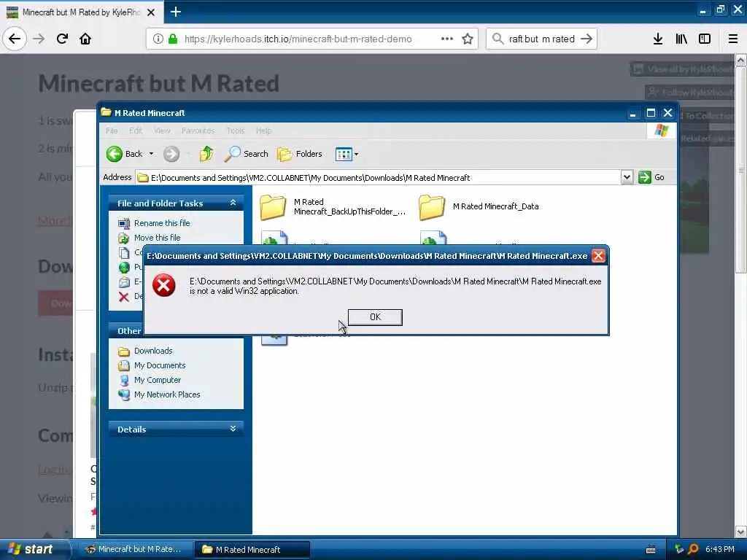The height and width of the screenshot is (560, 747).
Task: Open My Computer in Other Places
Action: [x=158, y=380]
